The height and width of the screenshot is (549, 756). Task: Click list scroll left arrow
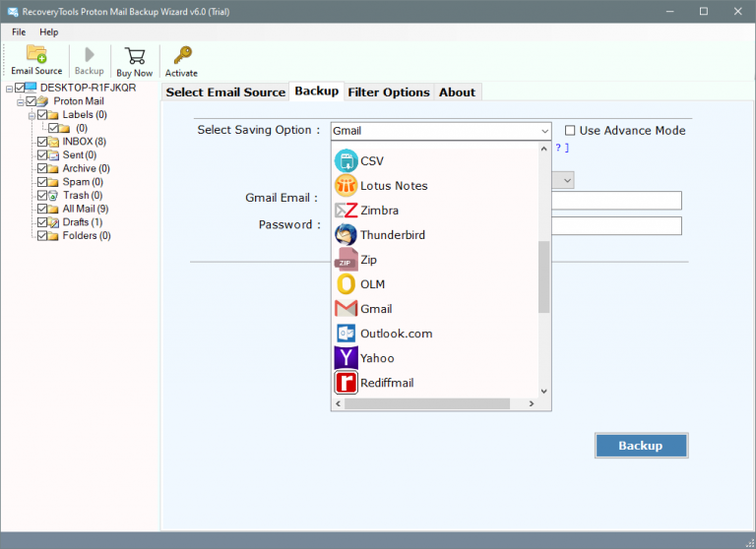pos(338,403)
